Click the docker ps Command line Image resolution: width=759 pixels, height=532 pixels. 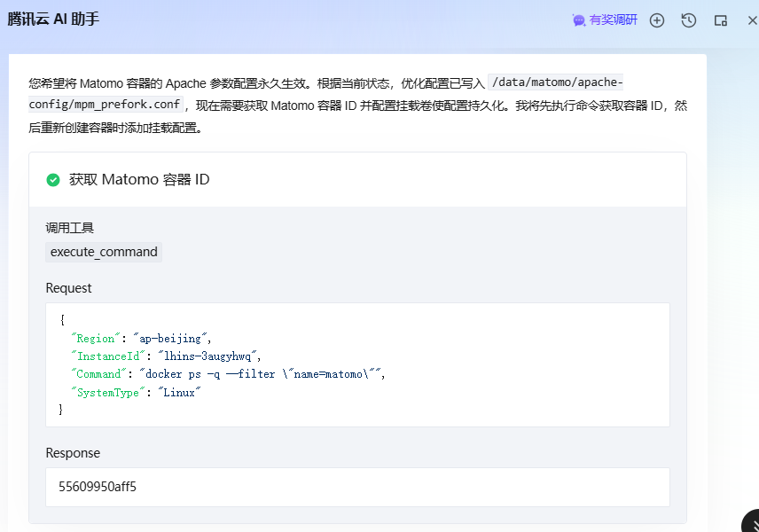click(x=262, y=374)
